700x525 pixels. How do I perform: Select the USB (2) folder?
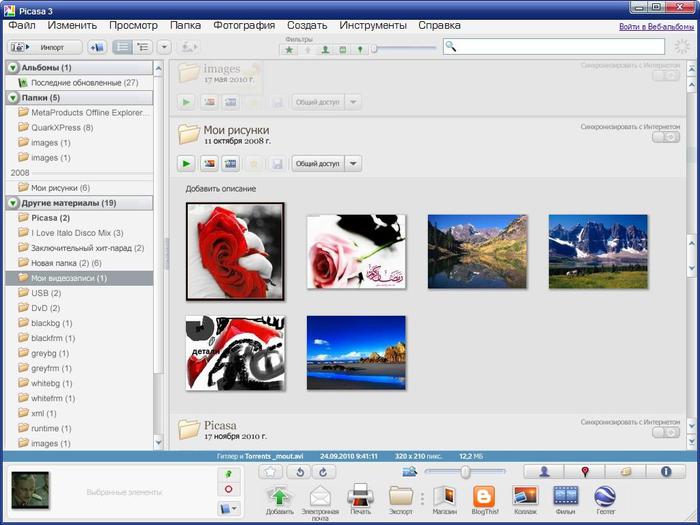[79, 293]
